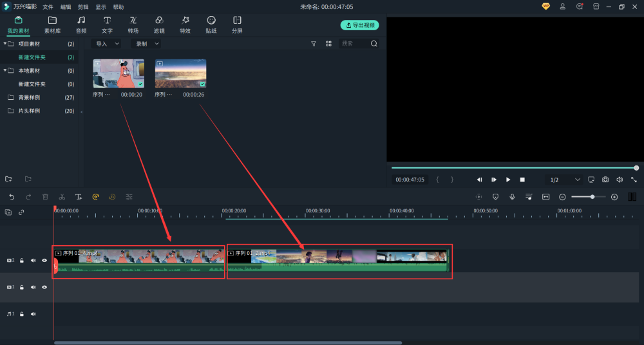Screen dimensions: 644x345
Task: Open the 分屏 split screen tab
Action: point(237,25)
